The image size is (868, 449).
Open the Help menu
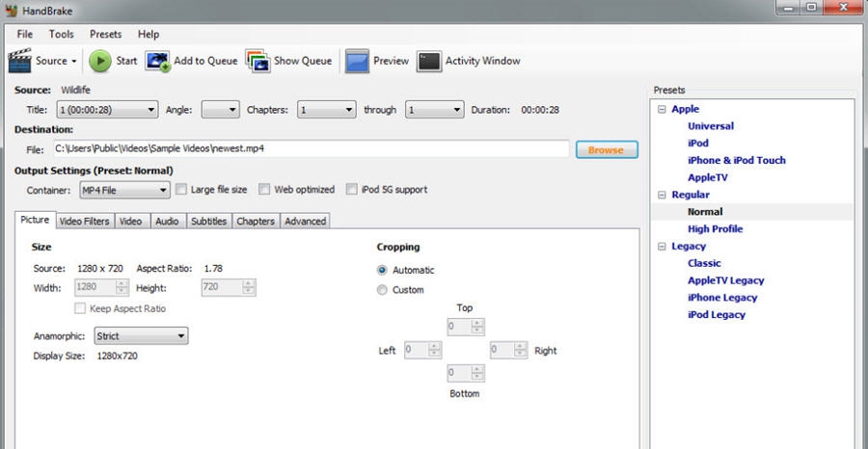pyautogui.click(x=149, y=35)
